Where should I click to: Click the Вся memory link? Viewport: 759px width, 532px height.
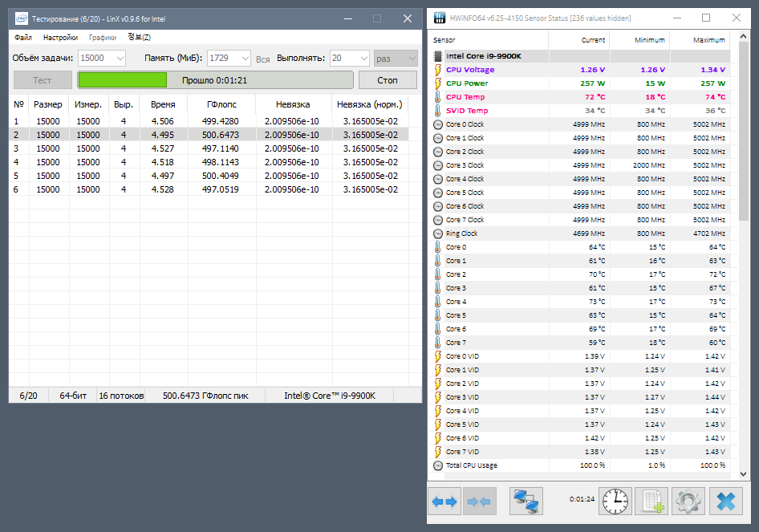(x=263, y=59)
